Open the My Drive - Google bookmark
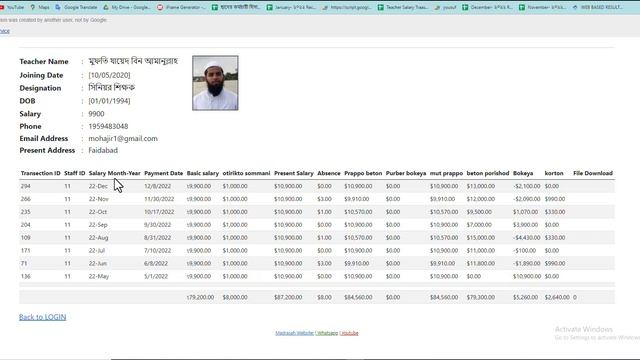This screenshot has width=640, height=360. tap(127, 7)
